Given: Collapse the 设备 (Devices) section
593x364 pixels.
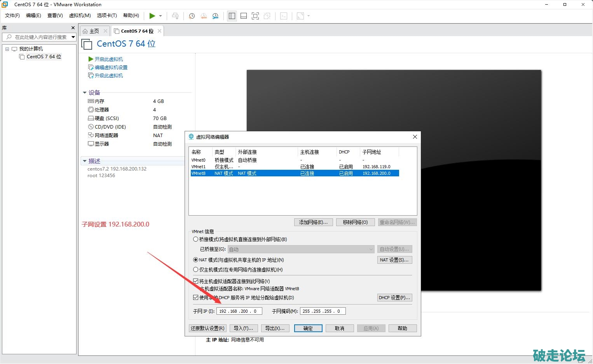Looking at the screenshot, I should click(85, 93).
